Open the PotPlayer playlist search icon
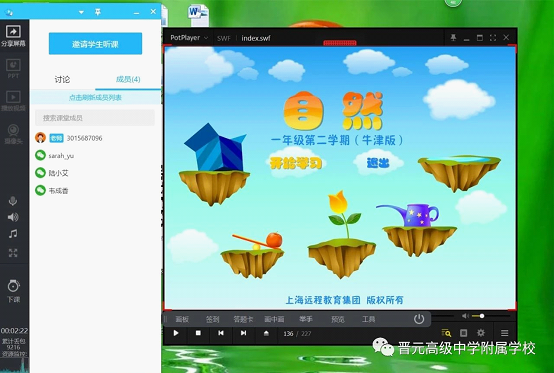Screen dimensions: 554x373 click(446, 333)
